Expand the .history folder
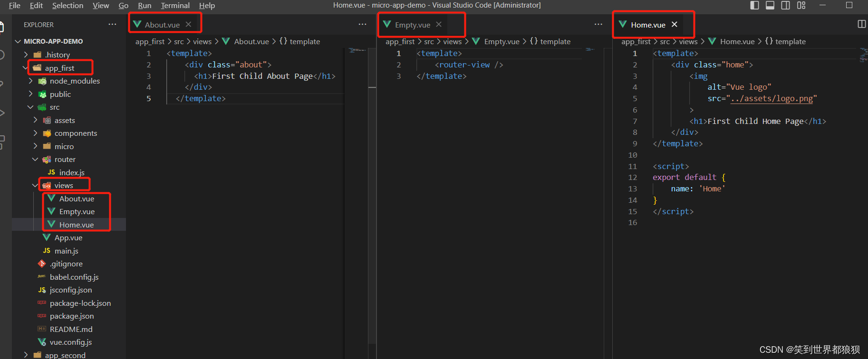The image size is (868, 359). [x=26, y=55]
